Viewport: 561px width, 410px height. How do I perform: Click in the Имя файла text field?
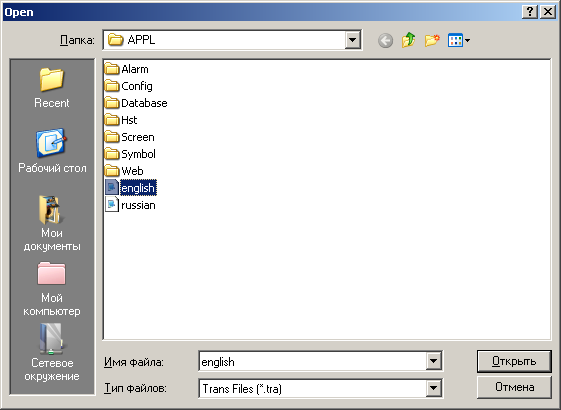click(313, 362)
